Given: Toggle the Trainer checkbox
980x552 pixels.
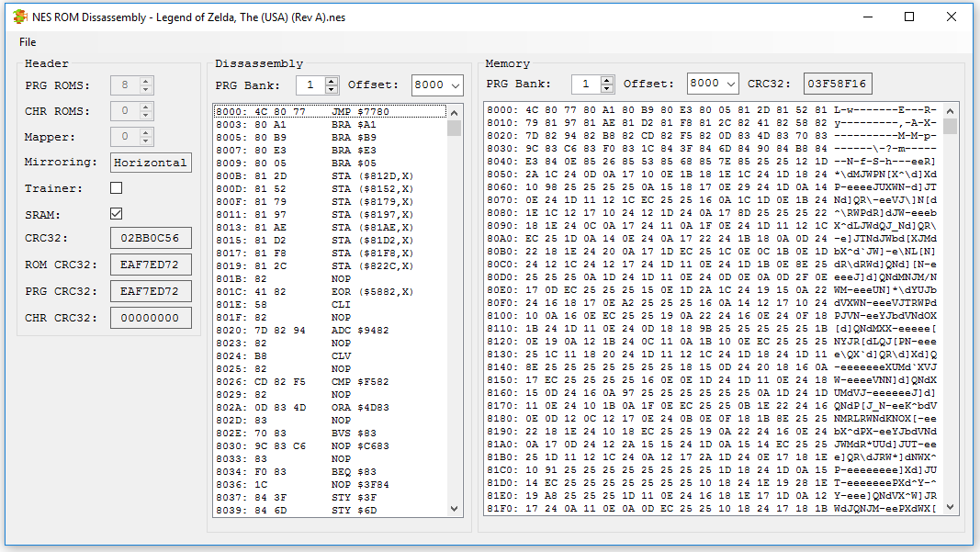Looking at the screenshot, I should [x=117, y=187].
